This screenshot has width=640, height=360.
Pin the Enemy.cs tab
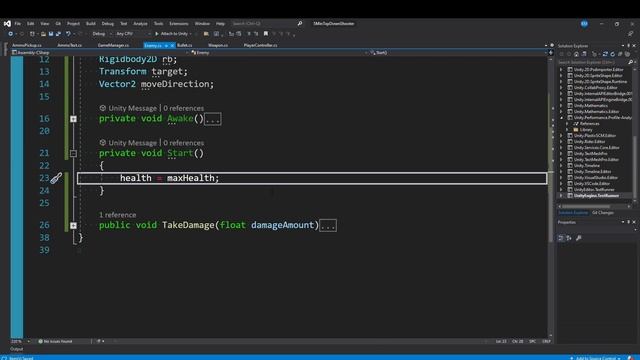(x=167, y=45)
